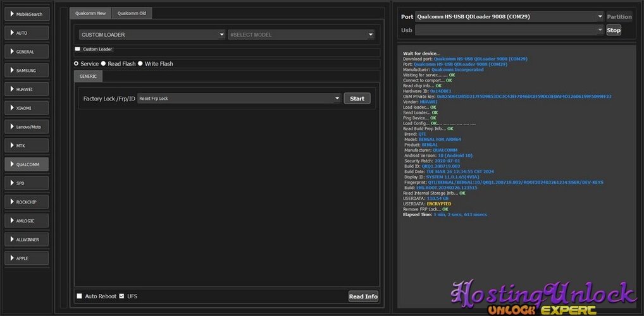The width and height of the screenshot is (644, 316).
Task: Click the Start button
Action: 357,99
